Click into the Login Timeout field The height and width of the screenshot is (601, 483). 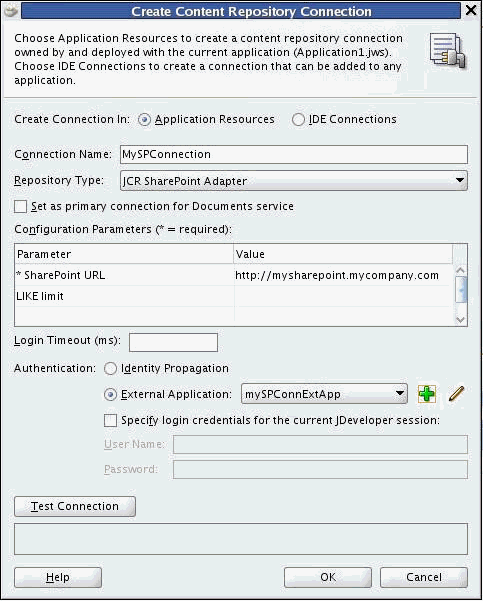[x=173, y=342]
